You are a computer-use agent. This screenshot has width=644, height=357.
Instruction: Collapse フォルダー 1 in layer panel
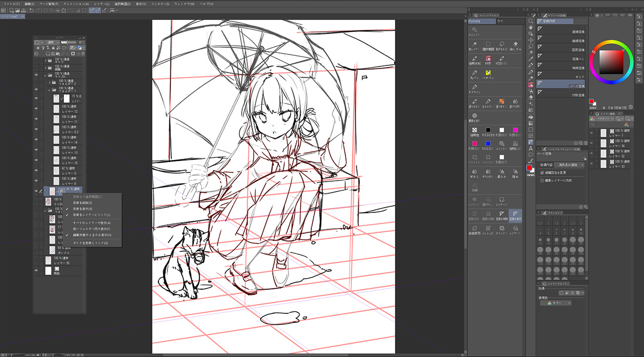[x=49, y=90]
